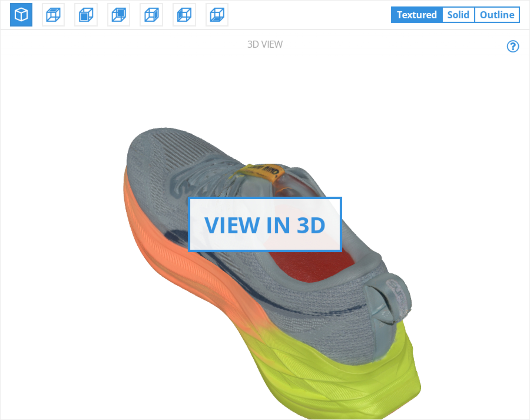This screenshot has height=420, width=530.
Task: Select the 3D perspective cube view
Action: pos(21,15)
